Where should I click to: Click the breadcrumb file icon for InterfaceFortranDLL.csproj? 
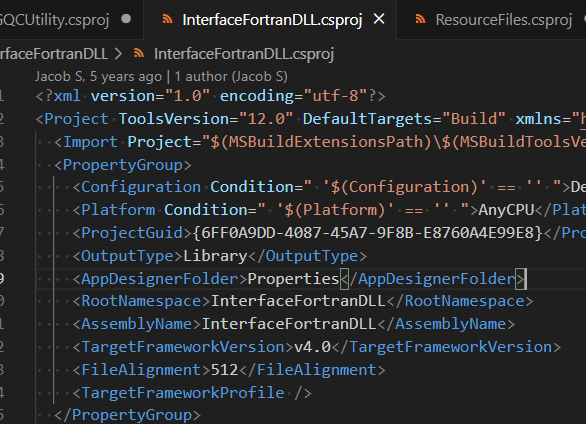139,53
